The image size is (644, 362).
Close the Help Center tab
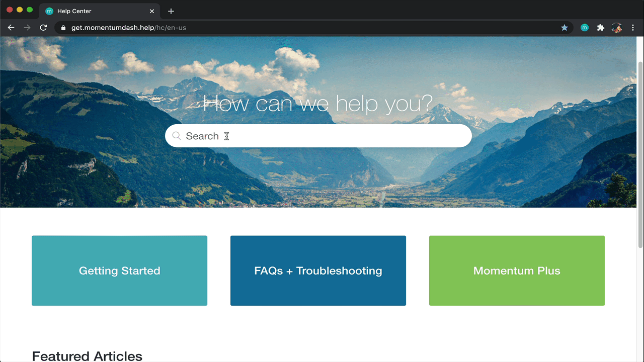(152, 11)
